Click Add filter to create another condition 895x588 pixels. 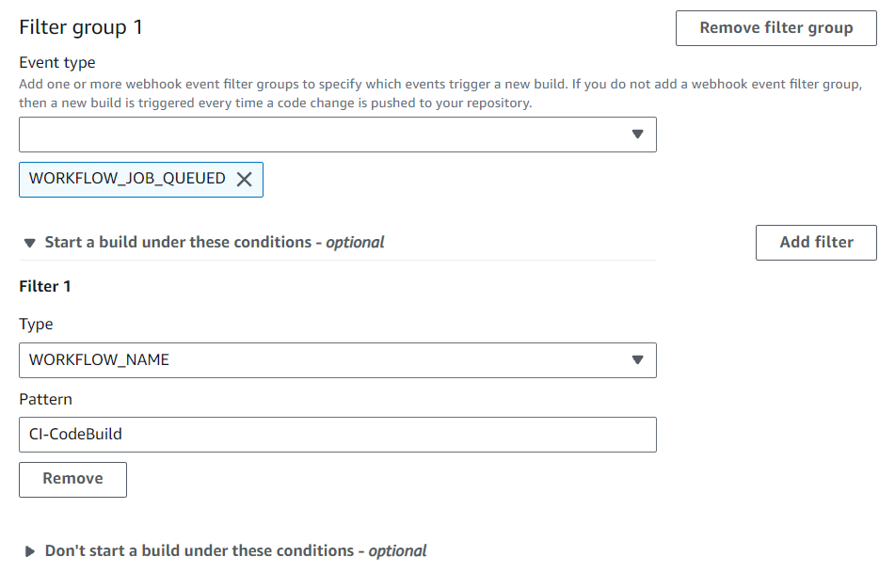tap(815, 242)
